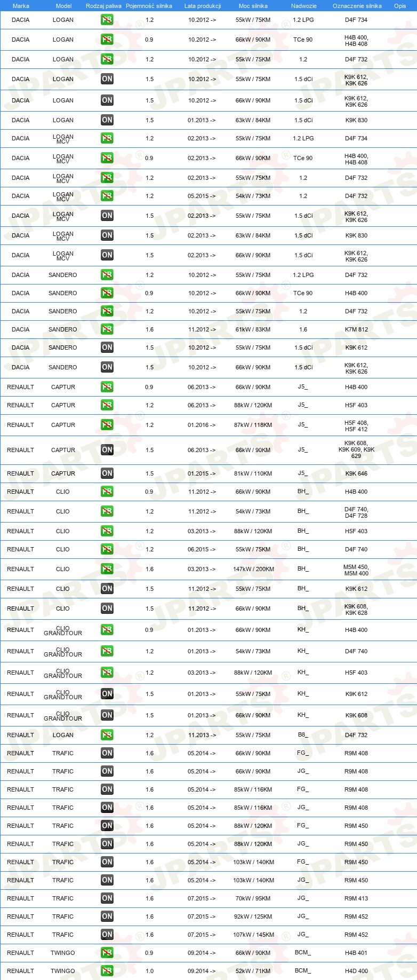Click the 'Pojemność silnika' column header

click(149, 6)
